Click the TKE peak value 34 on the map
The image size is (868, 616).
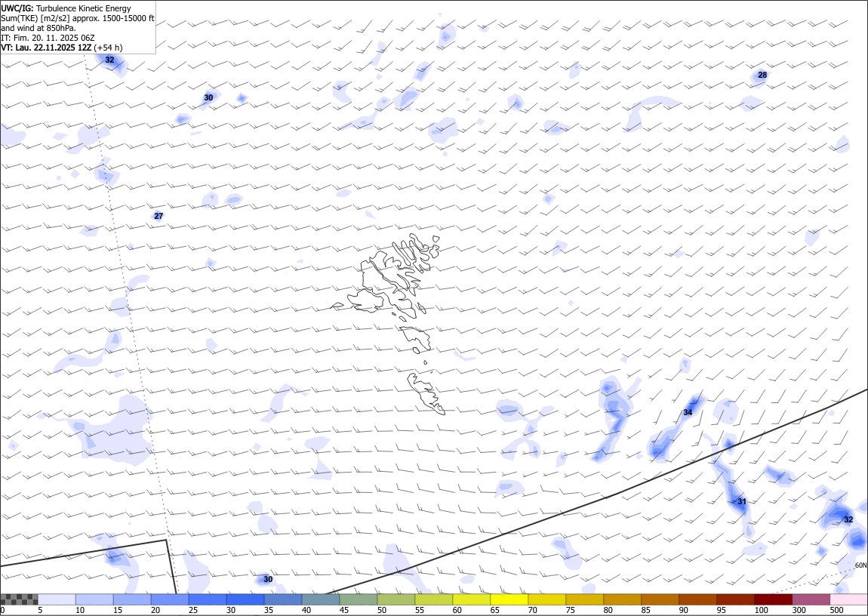point(688,412)
